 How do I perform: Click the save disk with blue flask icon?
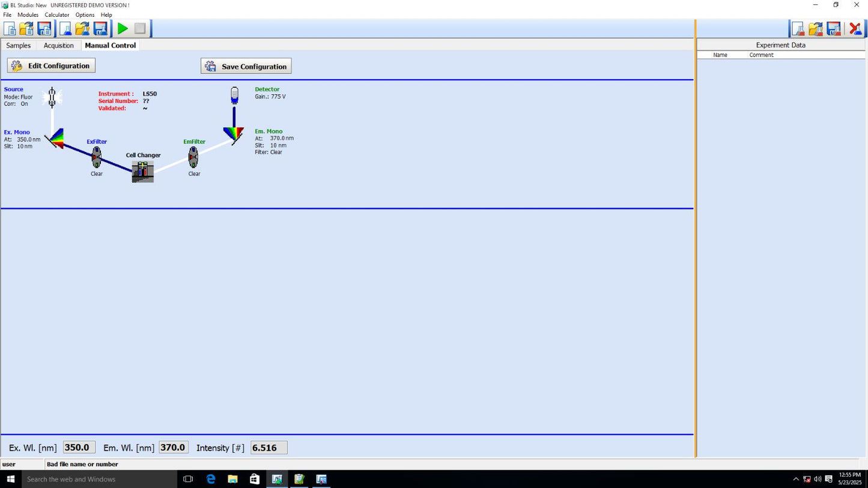pos(100,28)
